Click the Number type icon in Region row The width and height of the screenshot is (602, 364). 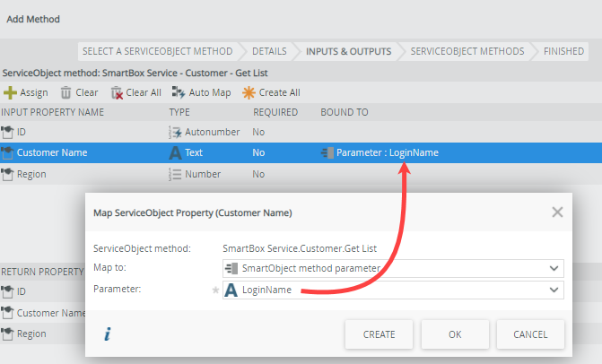[176, 174]
